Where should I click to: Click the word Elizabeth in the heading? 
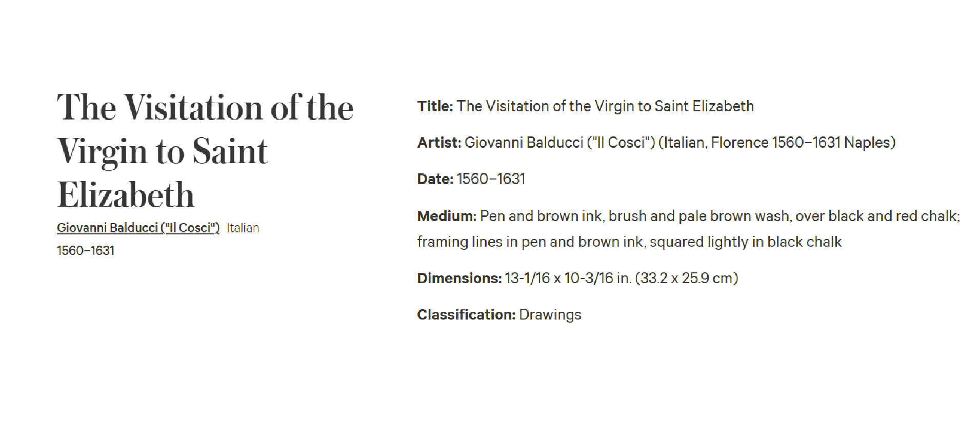pos(126,195)
